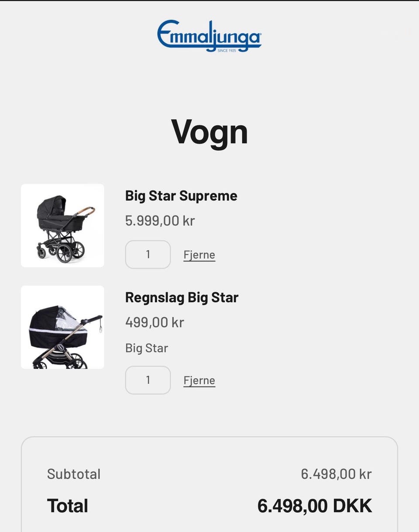419x532 pixels.
Task: Click the bold Total label
Action: tap(68, 506)
